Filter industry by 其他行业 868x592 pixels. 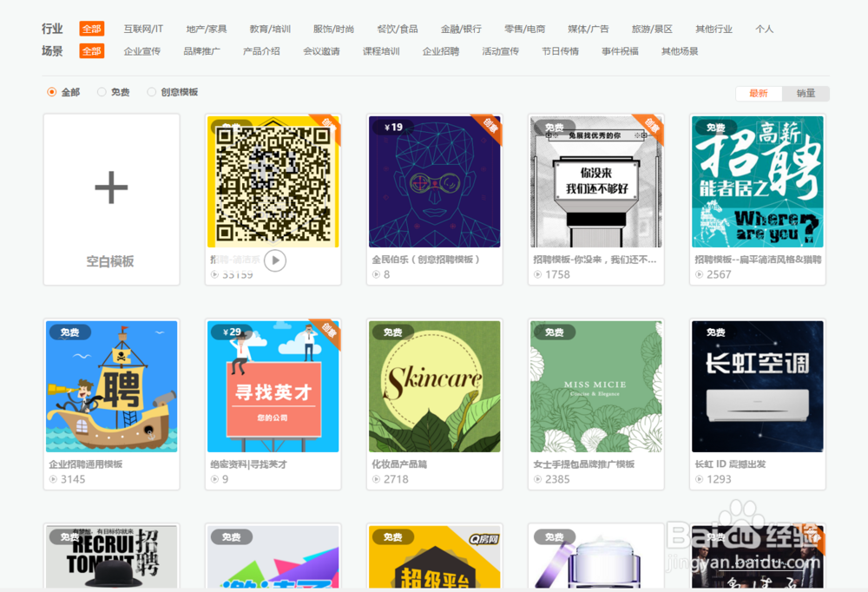[714, 29]
